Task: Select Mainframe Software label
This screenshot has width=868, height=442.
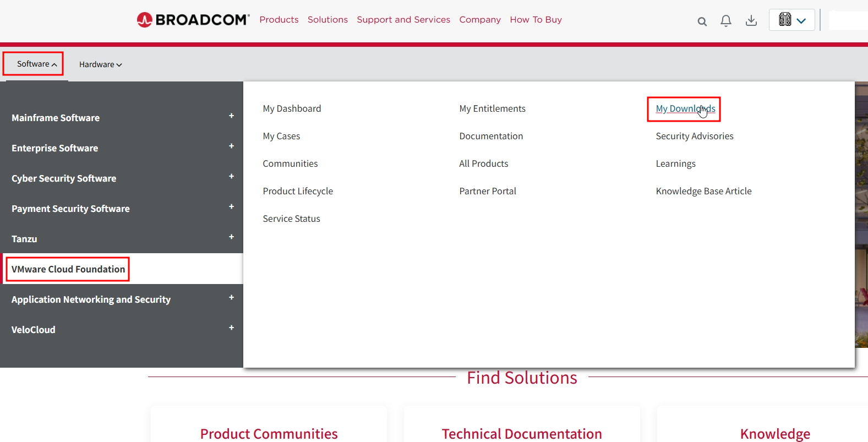Action: click(56, 118)
